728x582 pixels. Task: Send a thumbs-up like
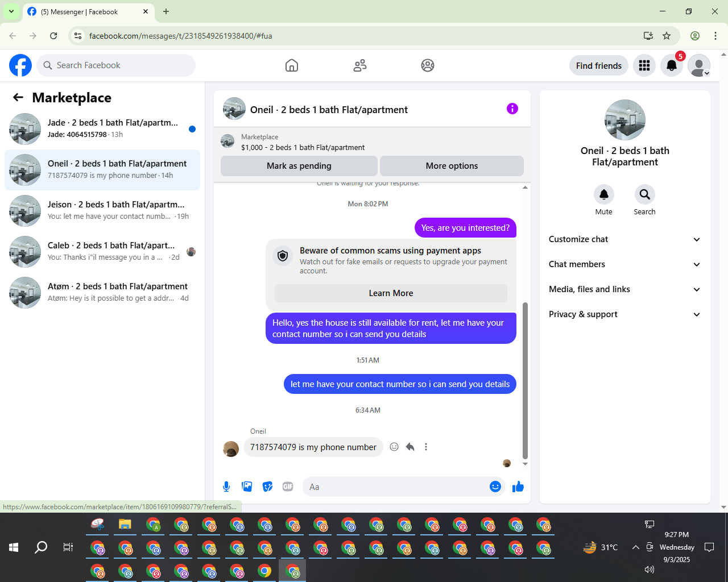pos(518,487)
